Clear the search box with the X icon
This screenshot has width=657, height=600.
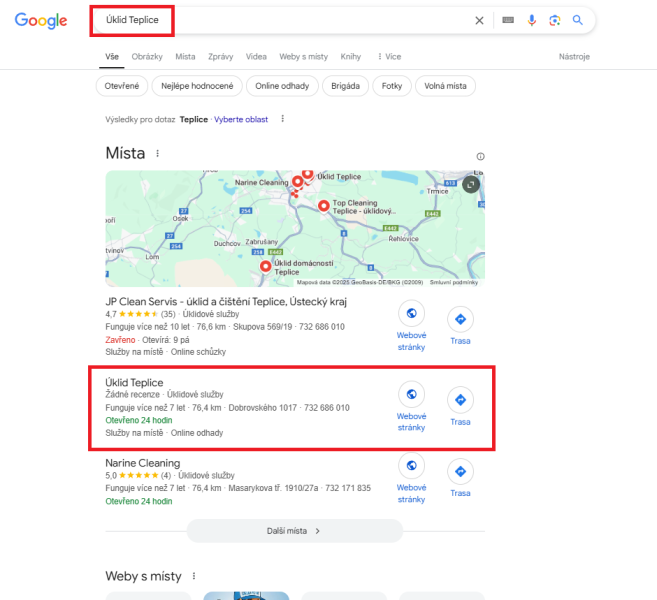pyautogui.click(x=479, y=20)
